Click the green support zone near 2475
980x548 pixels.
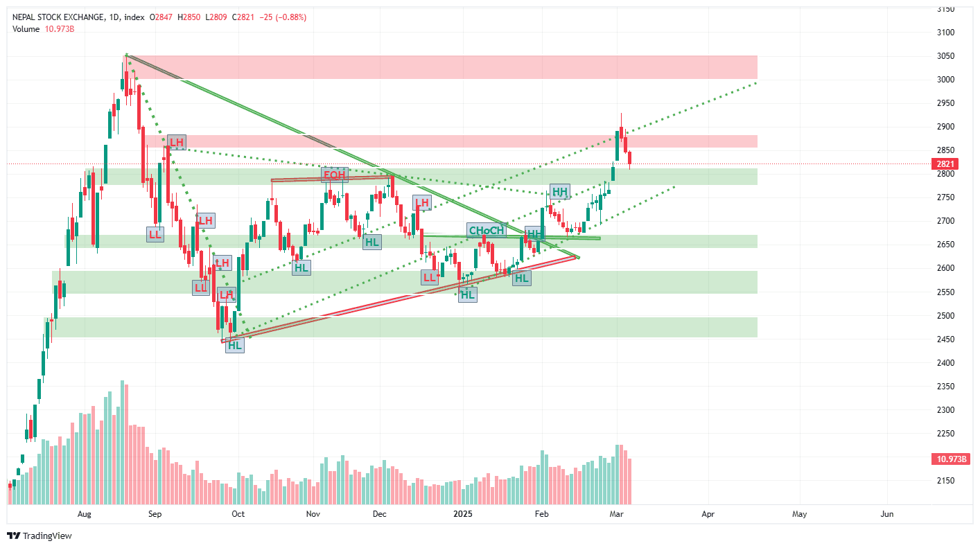(x=401, y=328)
